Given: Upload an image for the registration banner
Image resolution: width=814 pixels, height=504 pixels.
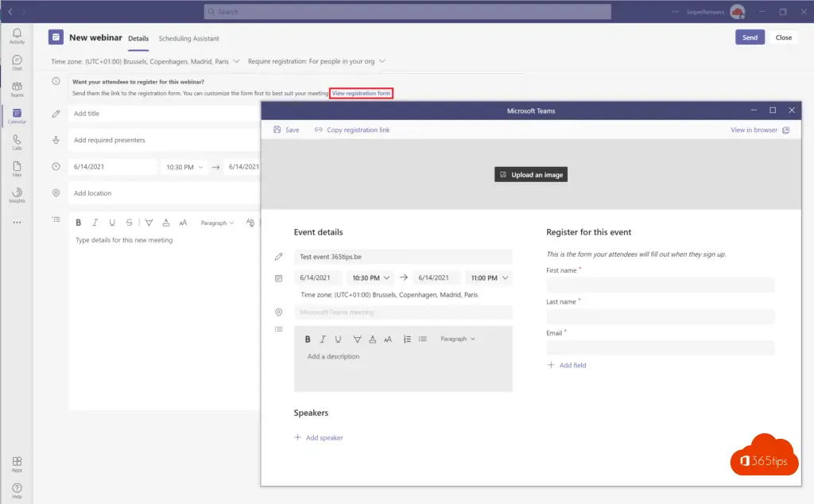Looking at the screenshot, I should pos(530,174).
